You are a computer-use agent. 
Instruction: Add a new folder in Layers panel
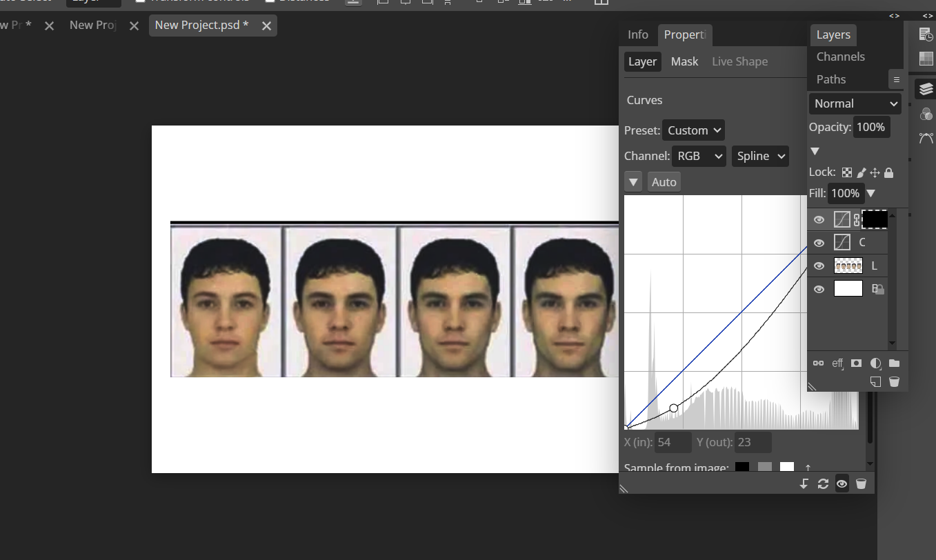(894, 363)
